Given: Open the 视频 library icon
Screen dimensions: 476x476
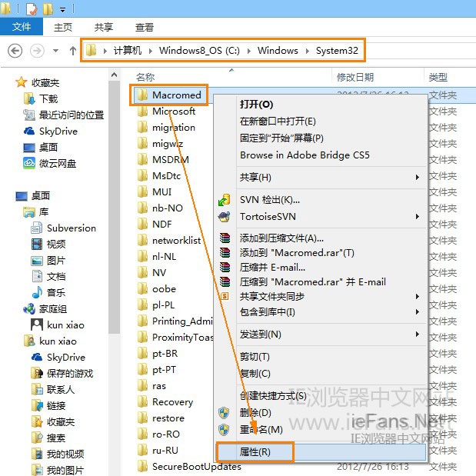Looking at the screenshot, I should click(x=37, y=244).
